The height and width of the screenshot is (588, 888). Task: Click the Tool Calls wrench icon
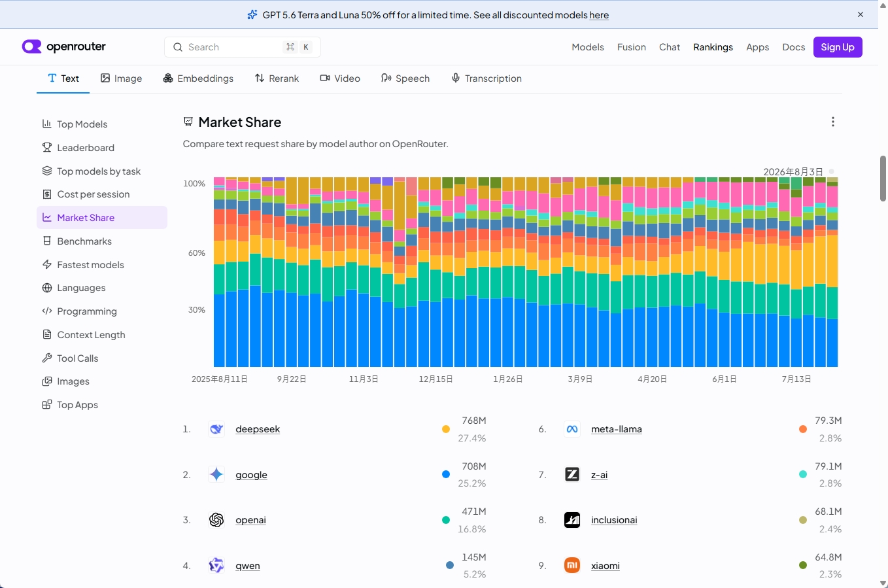click(x=47, y=358)
